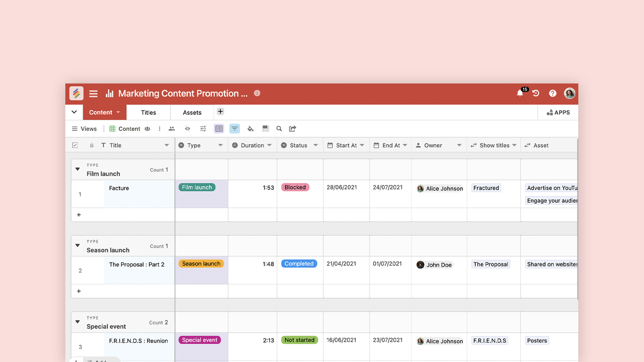Switch to the Assets tab
This screenshot has height=362, width=644.
[x=192, y=112]
